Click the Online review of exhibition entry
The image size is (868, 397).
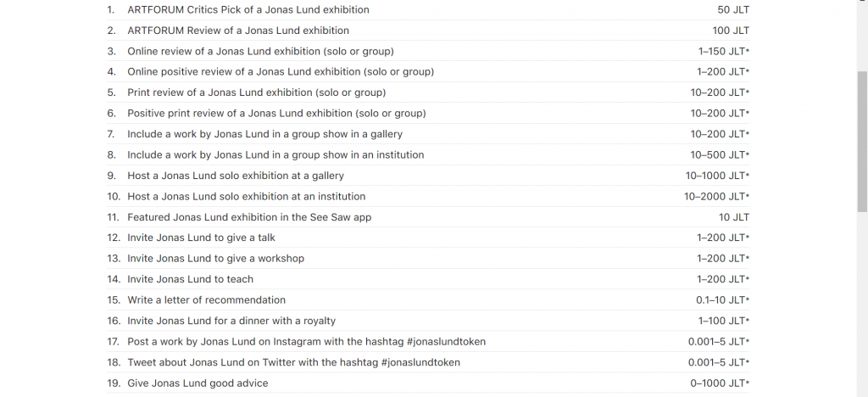pos(428,52)
